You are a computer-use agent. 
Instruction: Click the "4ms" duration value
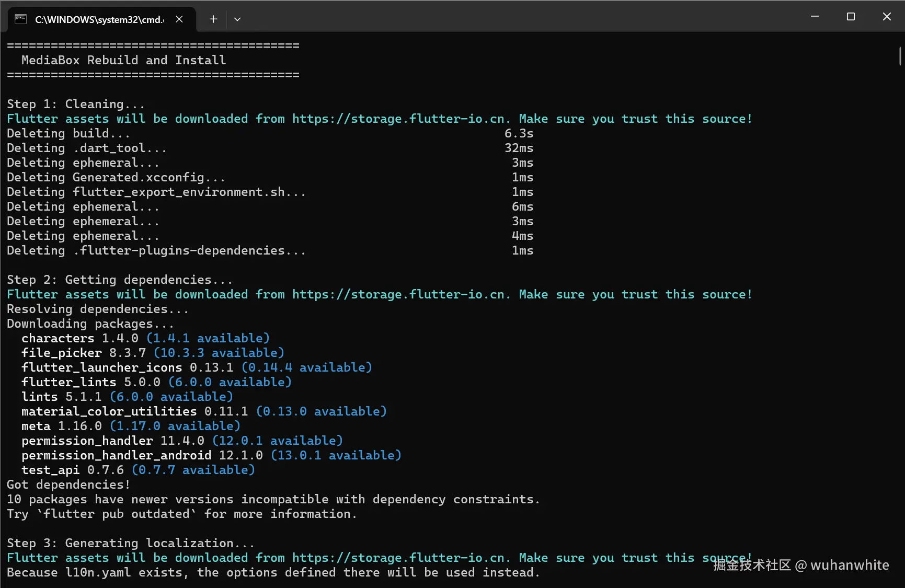522,236
